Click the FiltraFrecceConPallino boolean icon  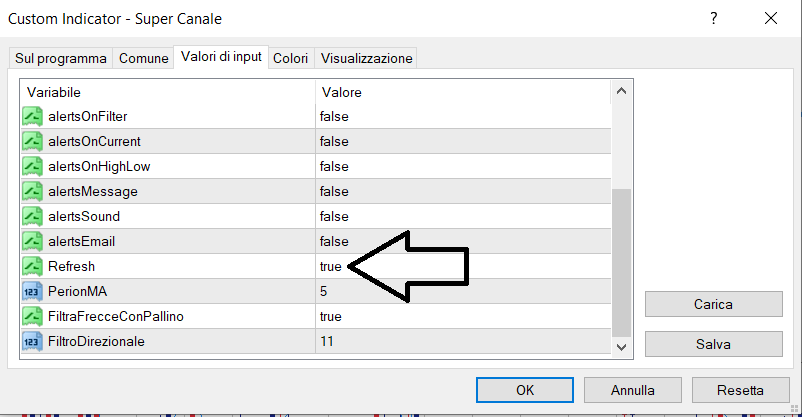point(31,316)
